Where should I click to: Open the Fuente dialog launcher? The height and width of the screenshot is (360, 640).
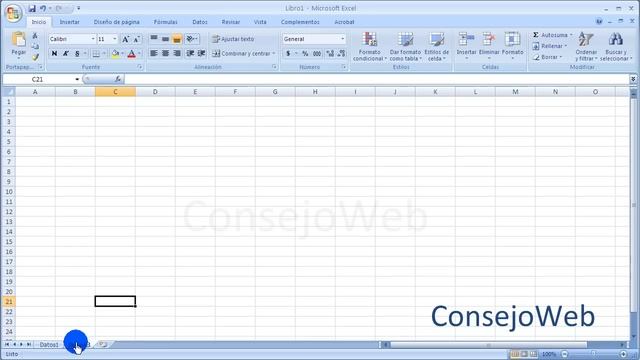[140, 67]
